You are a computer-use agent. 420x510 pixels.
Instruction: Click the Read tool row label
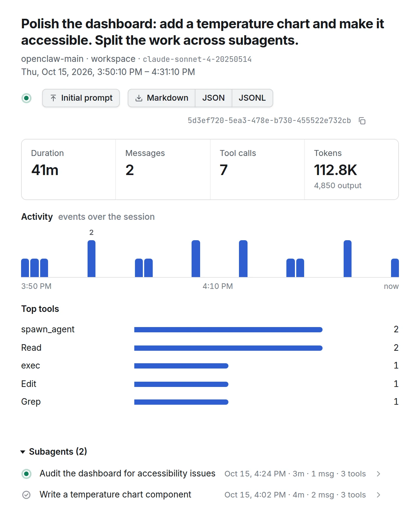tap(31, 348)
